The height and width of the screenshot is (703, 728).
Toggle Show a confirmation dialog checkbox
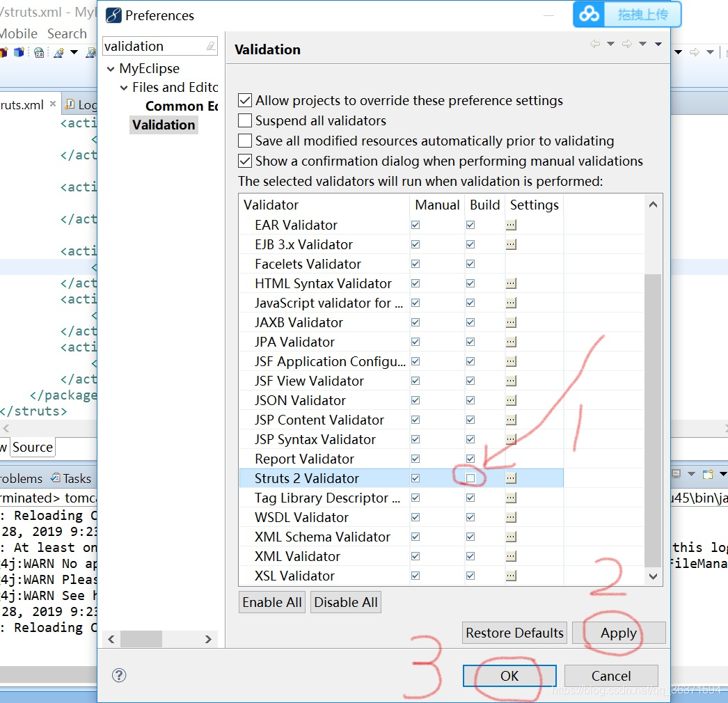pos(245,161)
